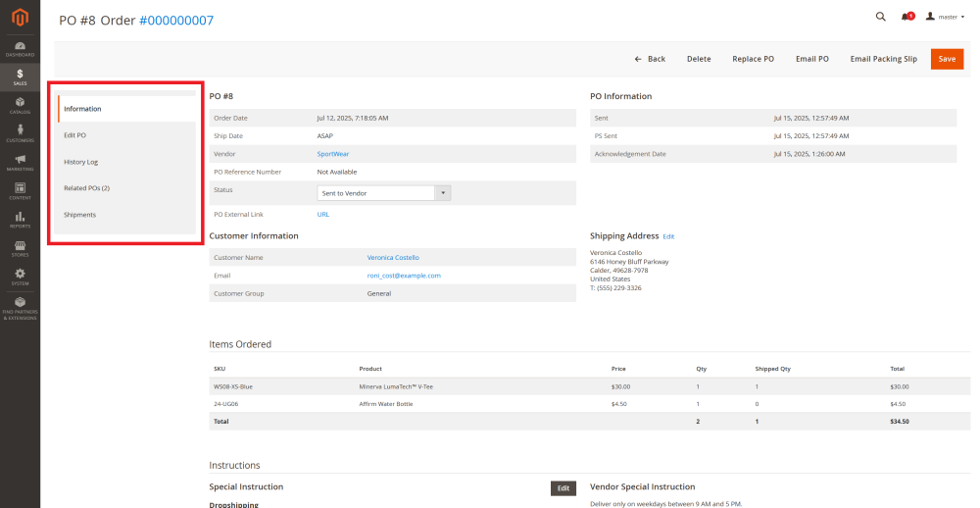Select the Information tab
980x508 pixels.
pos(126,109)
